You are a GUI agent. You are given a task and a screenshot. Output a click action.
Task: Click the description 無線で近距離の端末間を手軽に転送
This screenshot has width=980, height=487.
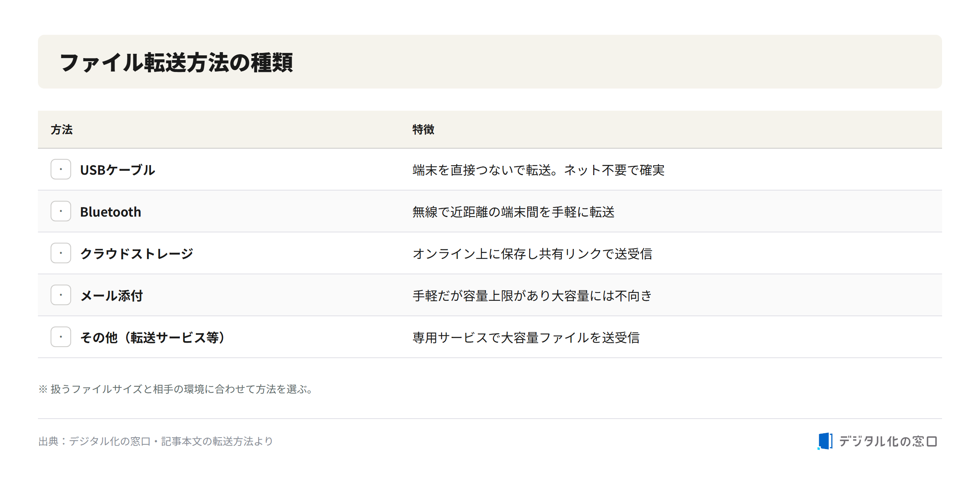[513, 212]
